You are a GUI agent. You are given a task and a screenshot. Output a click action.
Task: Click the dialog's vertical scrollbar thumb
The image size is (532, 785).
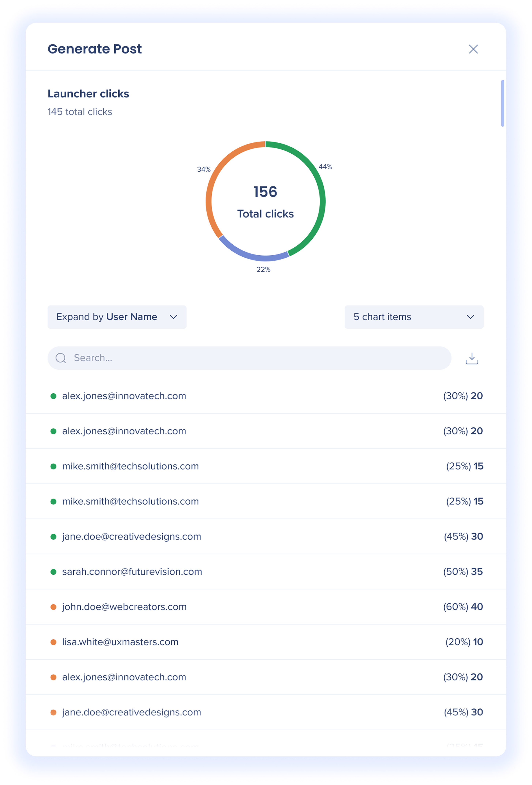coord(502,103)
